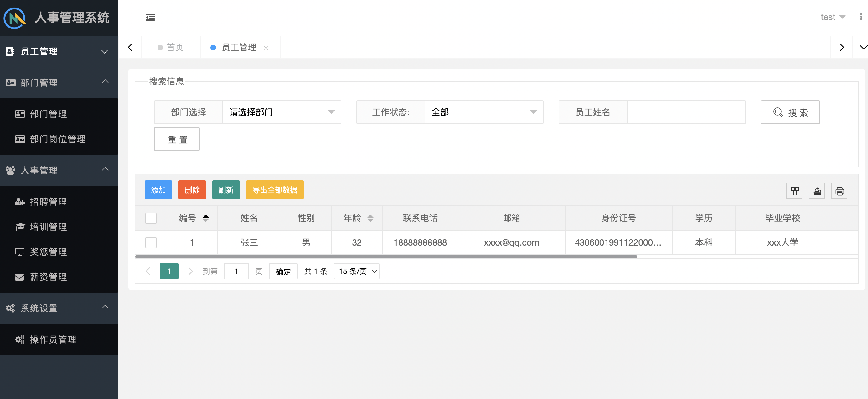Click the 操作员管理 gears icon
Screen dimensions: 868x399
tap(20, 339)
